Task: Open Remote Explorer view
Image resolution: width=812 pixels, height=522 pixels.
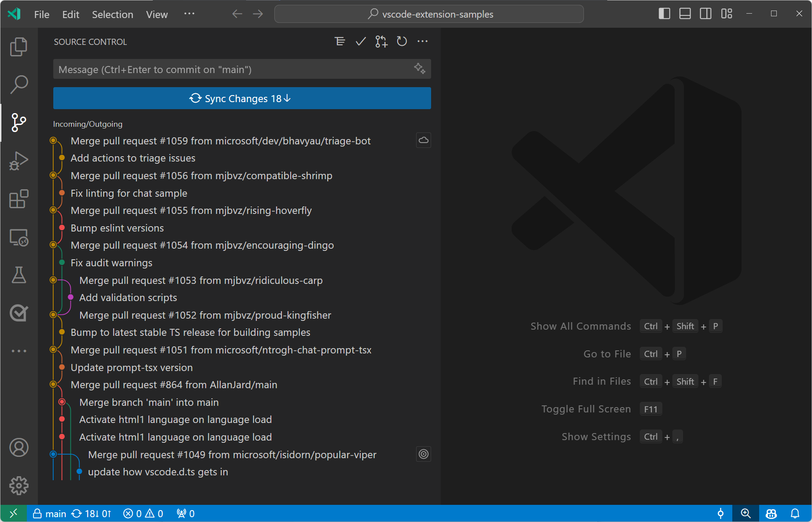Action: (18, 238)
